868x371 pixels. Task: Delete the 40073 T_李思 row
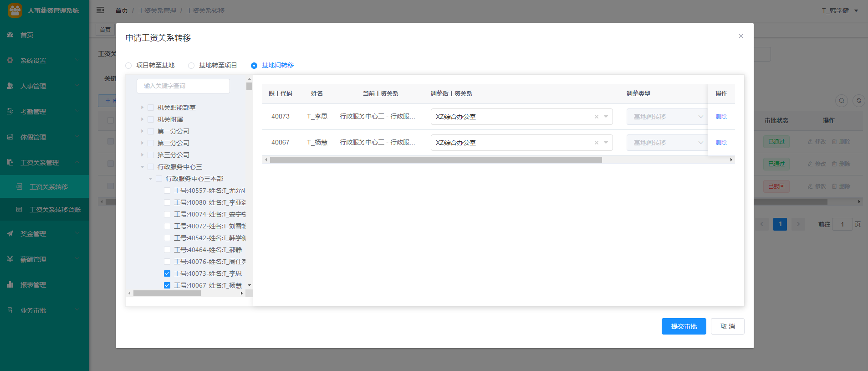tap(721, 117)
